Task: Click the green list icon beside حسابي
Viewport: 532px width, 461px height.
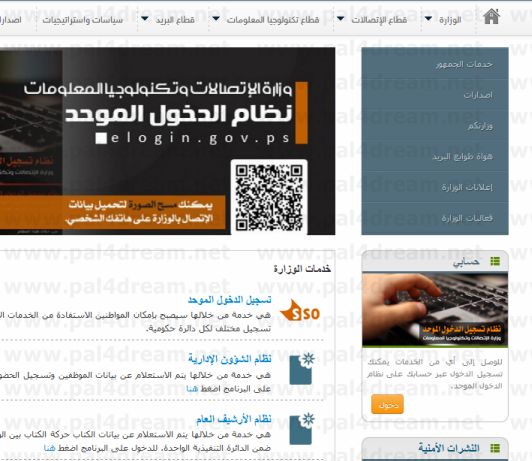Action: (495, 261)
